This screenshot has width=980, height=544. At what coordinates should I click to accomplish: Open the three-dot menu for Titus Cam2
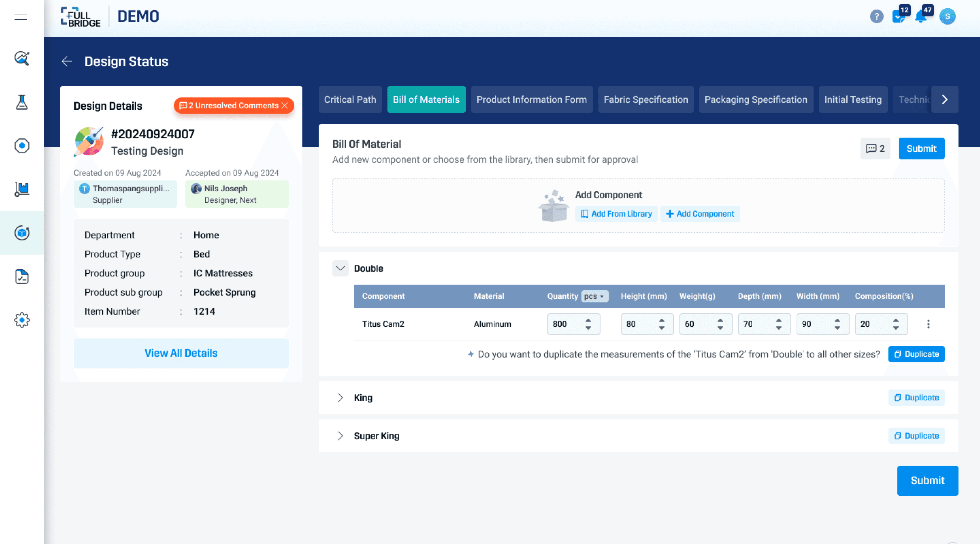928,324
